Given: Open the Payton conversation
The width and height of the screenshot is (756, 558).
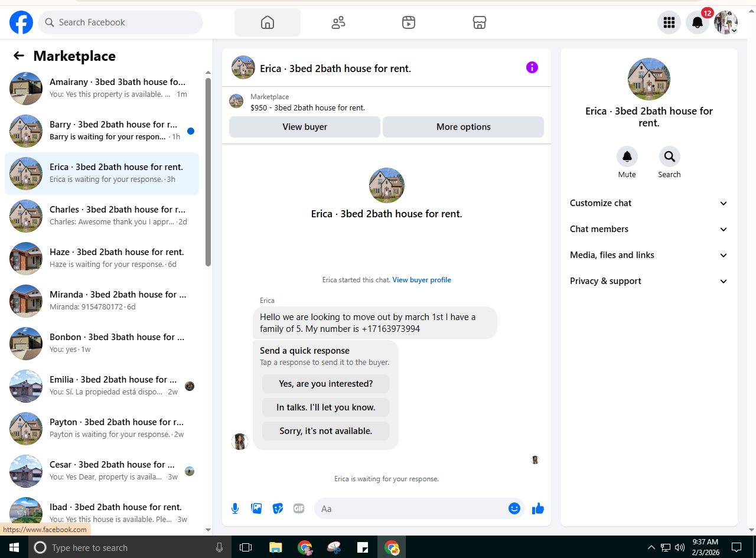Looking at the screenshot, I should (x=102, y=429).
